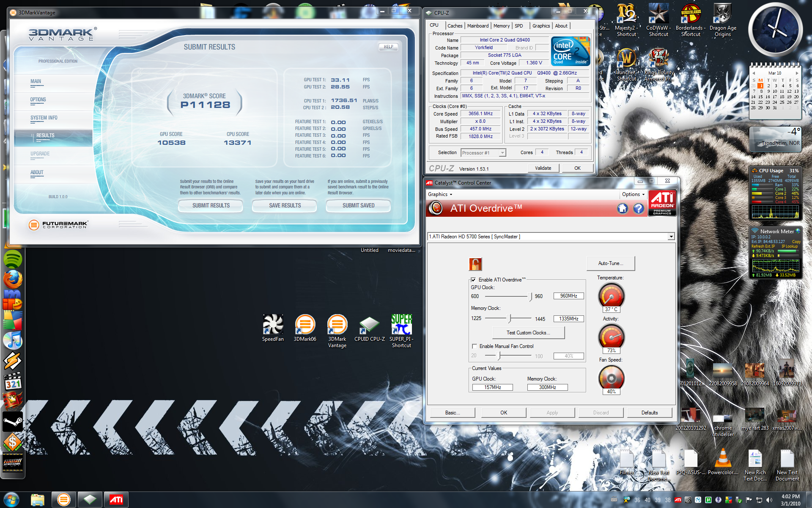Switch to the Memory tab in CPU-Z

502,26
